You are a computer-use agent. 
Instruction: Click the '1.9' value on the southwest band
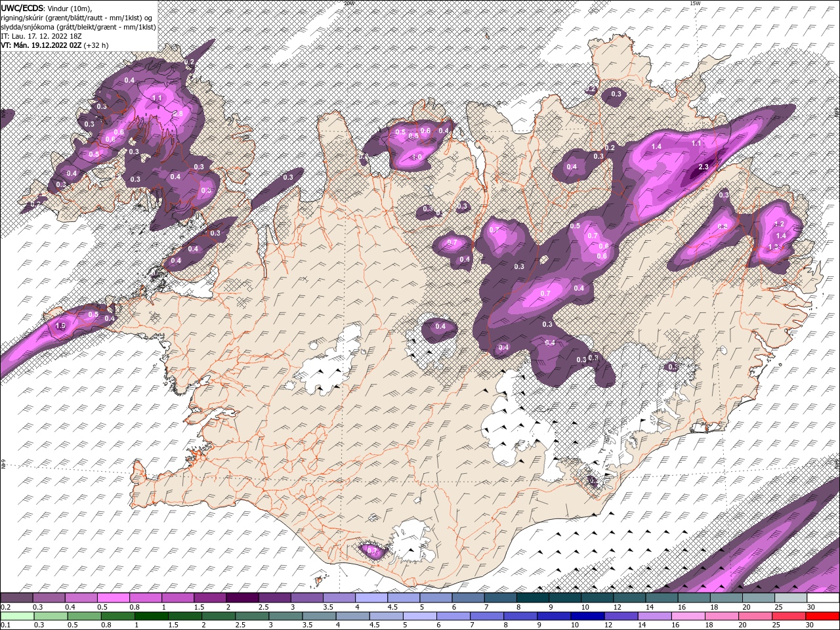61,325
